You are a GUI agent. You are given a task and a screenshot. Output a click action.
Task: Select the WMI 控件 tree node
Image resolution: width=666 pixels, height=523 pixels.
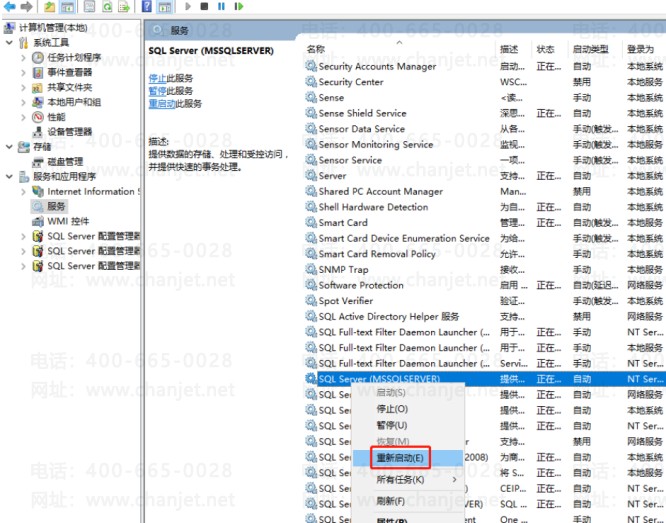click(x=68, y=221)
